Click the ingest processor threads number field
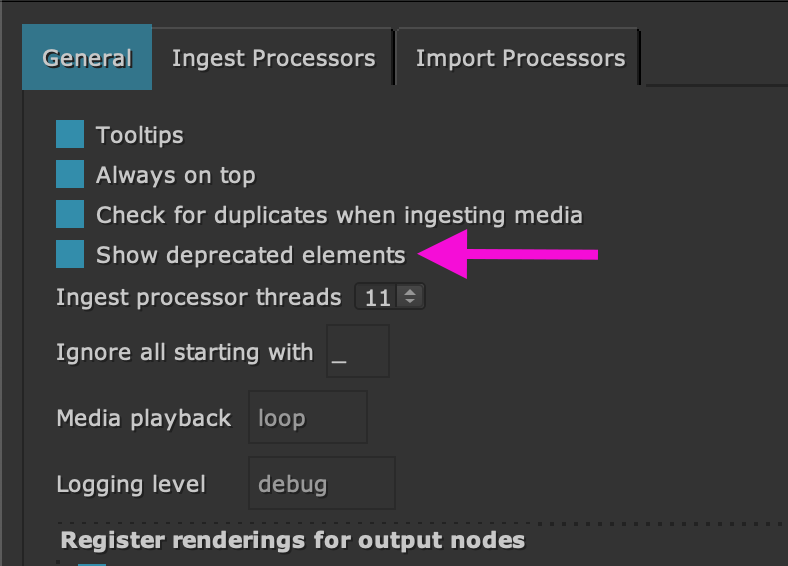Viewport: 788px width, 566px height. (x=378, y=297)
